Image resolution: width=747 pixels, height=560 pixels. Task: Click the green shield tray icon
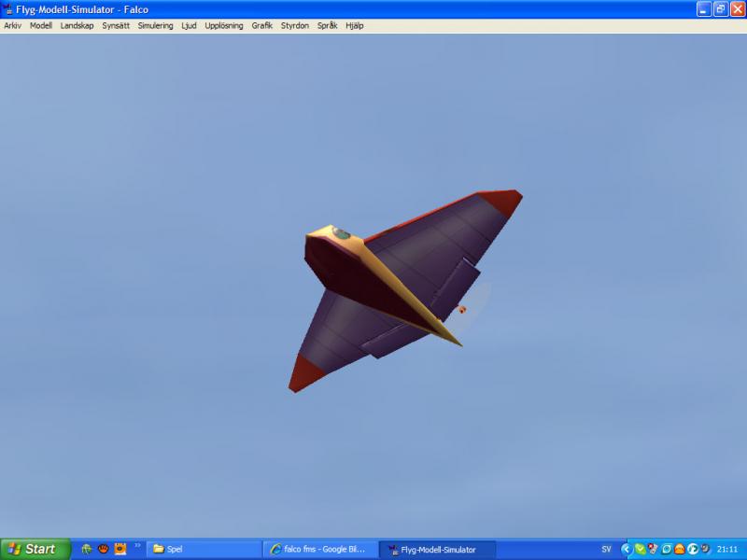640,549
